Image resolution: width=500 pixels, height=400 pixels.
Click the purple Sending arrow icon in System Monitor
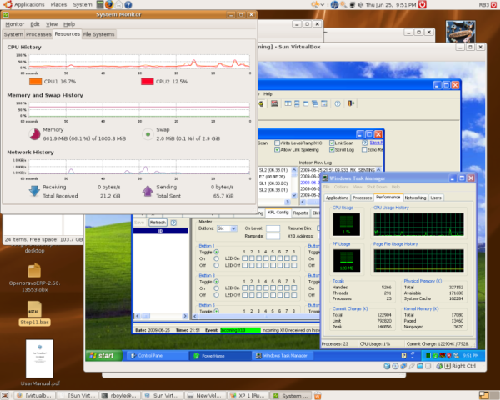point(147,191)
